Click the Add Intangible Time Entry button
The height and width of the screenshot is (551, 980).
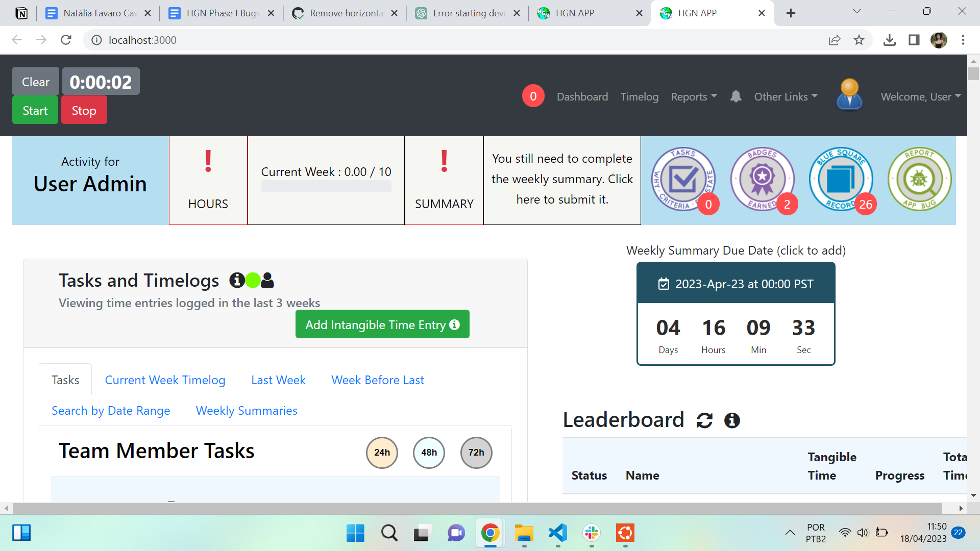[382, 324]
